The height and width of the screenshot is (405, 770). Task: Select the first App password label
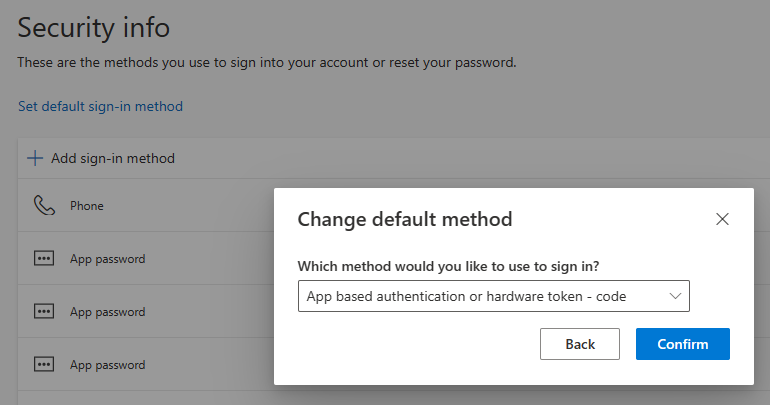click(107, 259)
